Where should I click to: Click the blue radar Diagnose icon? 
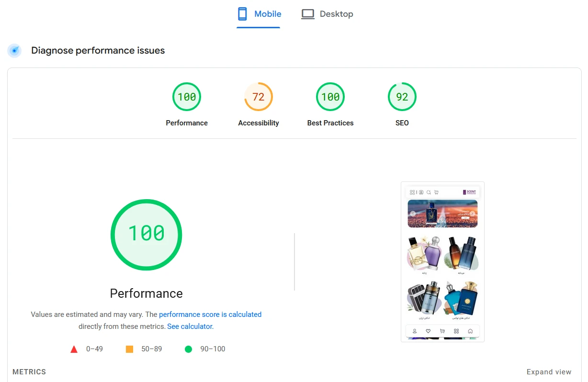coord(14,50)
